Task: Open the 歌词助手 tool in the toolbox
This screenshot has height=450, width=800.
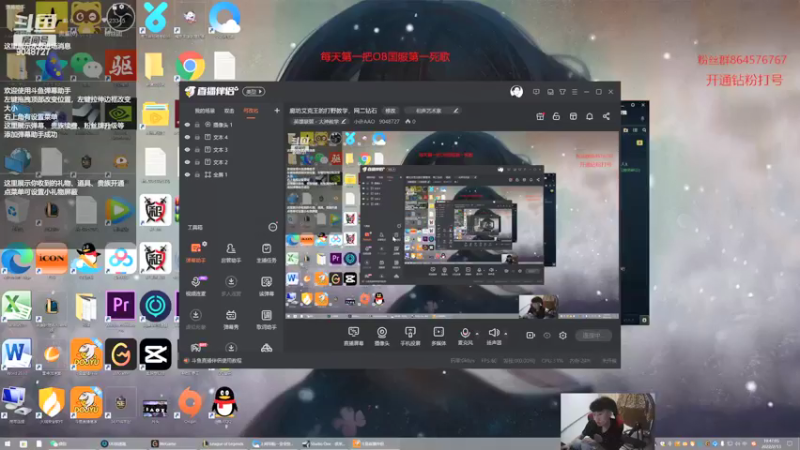Action: point(266,319)
